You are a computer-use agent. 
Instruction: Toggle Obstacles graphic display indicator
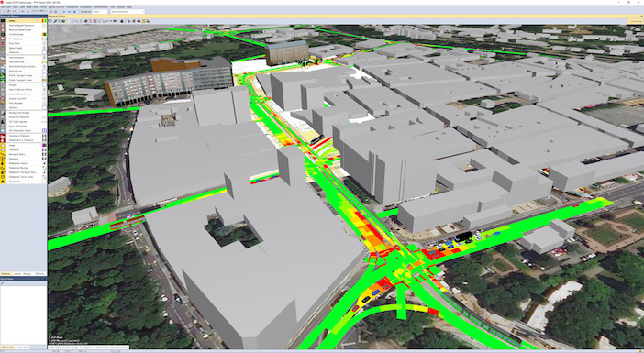point(44,149)
